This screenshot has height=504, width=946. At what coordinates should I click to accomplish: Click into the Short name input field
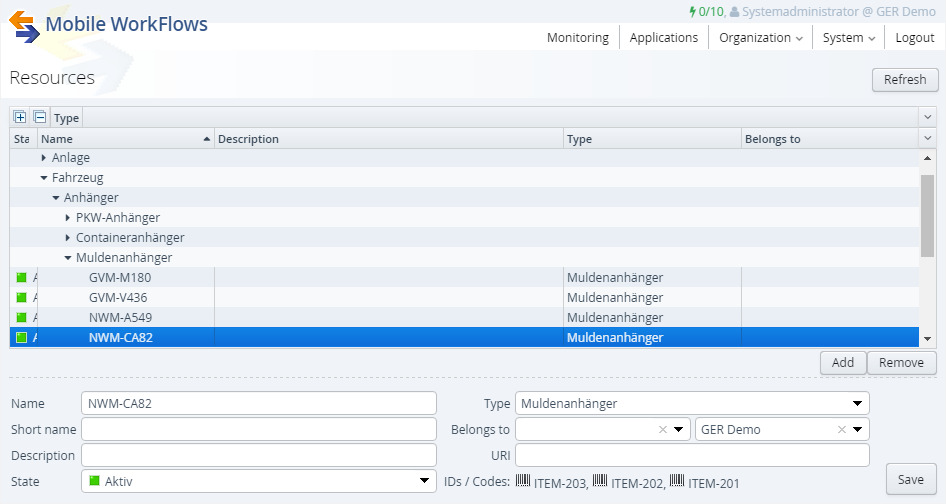(x=259, y=429)
